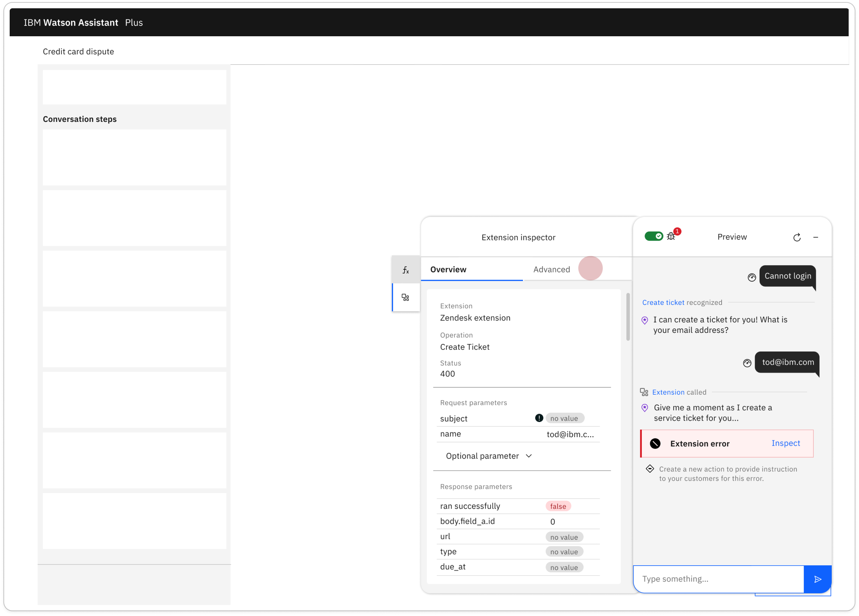Click the debug bug icon with badge

pyautogui.click(x=671, y=237)
